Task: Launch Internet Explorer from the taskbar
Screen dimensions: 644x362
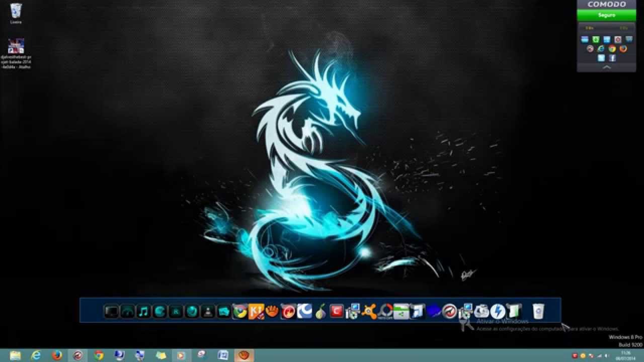Action: point(36,355)
